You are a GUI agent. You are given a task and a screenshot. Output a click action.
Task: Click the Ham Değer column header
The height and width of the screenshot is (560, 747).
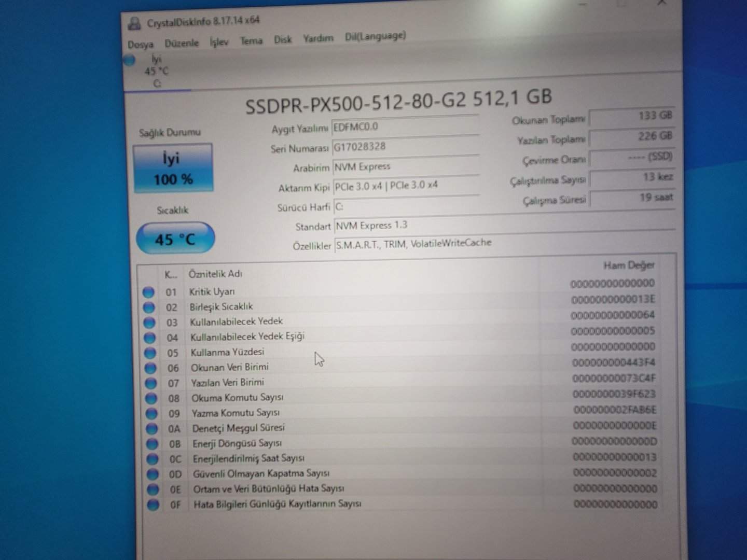click(x=628, y=265)
